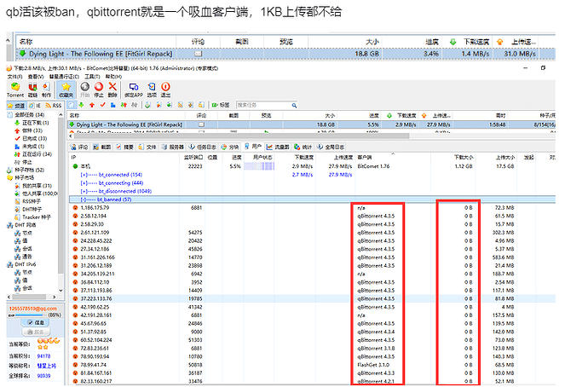Click the 退出 exit icon
The height and width of the screenshot is (387, 588).
coord(165,89)
